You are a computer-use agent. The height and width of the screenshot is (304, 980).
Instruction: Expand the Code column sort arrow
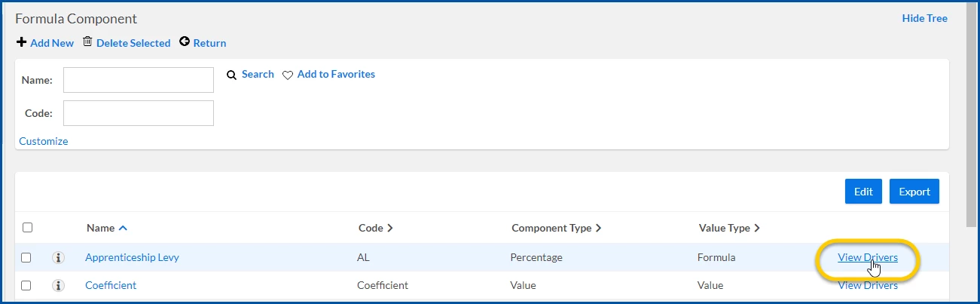390,228
